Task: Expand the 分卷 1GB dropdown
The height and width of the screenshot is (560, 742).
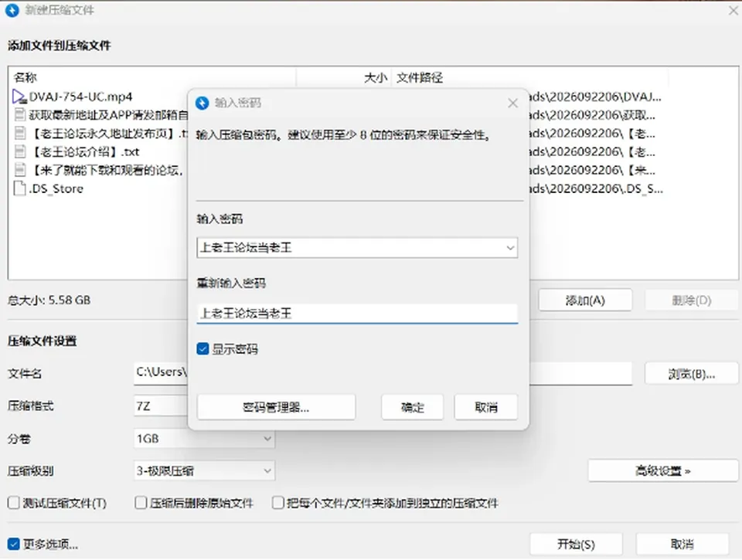Action: 267,439
